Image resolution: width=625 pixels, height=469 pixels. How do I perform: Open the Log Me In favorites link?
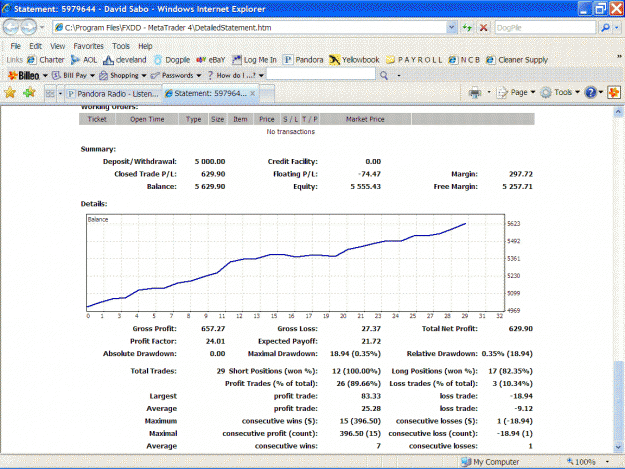pos(255,60)
